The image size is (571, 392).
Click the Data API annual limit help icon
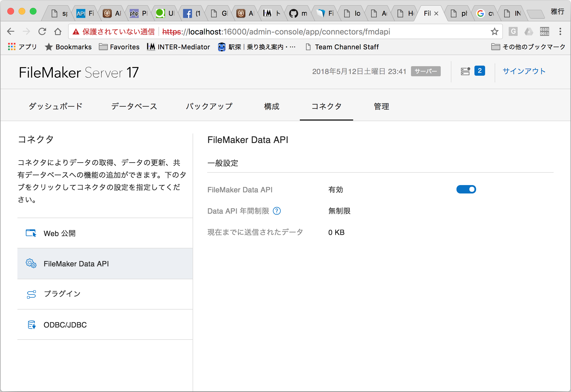coord(277,211)
